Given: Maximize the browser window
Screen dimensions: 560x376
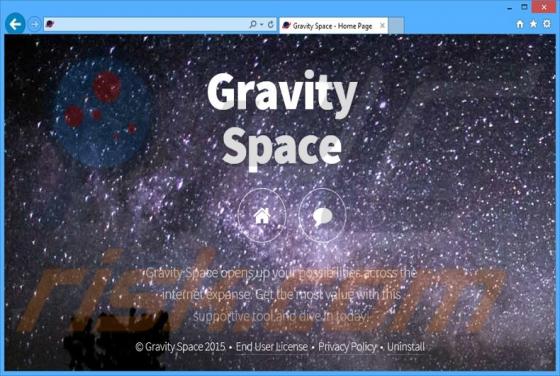Looking at the screenshot, I should tap(524, 7).
